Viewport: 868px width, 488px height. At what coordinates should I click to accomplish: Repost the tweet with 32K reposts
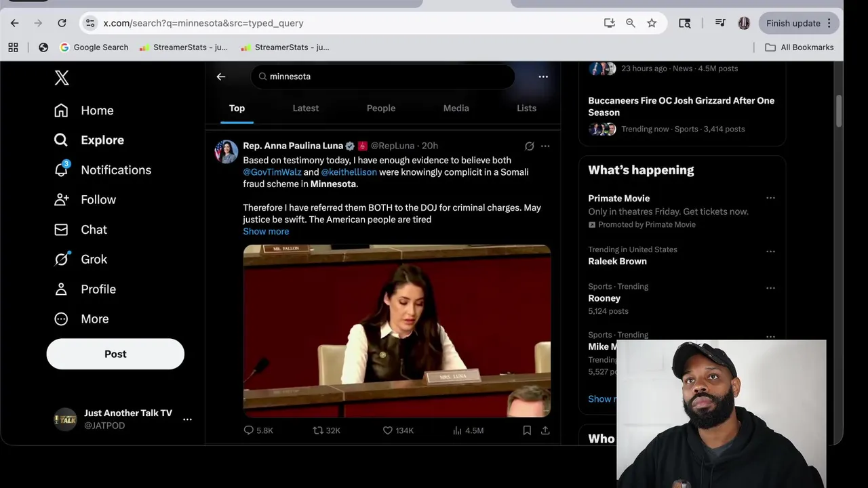pyautogui.click(x=326, y=430)
